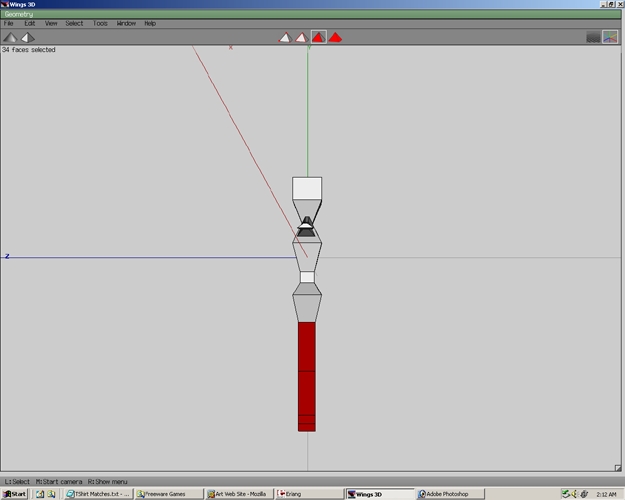Click the Windows Start button
625x500 pixels.
[x=14, y=494]
